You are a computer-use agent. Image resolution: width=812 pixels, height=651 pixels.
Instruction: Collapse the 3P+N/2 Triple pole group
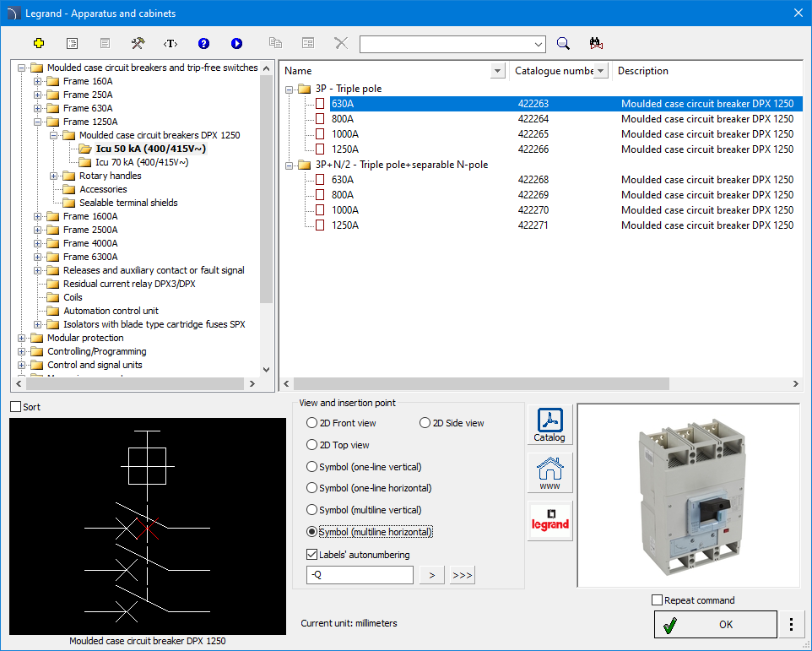point(289,165)
